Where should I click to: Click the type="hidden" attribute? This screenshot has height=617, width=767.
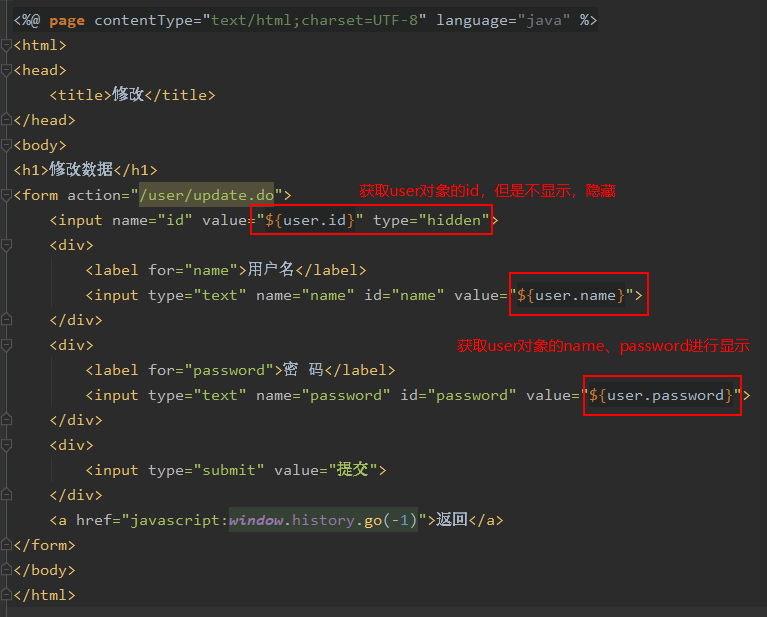[x=431, y=220]
